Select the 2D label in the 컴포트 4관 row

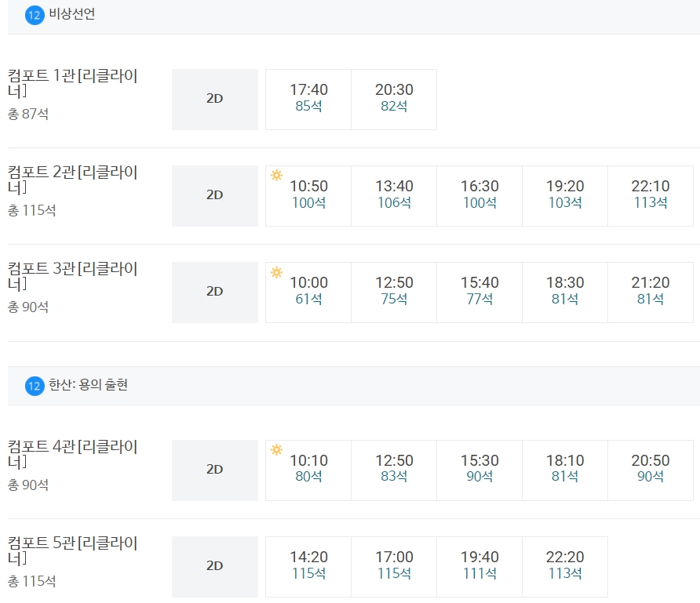click(214, 470)
